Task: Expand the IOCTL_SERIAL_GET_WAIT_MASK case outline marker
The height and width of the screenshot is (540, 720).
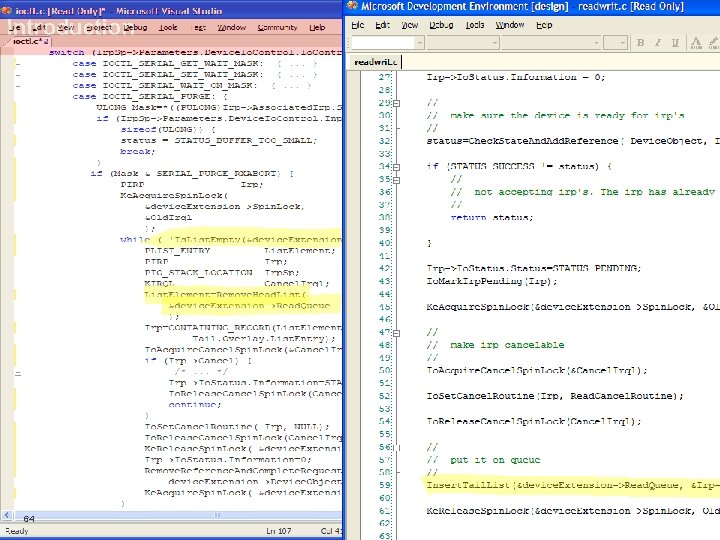Action: [18, 64]
